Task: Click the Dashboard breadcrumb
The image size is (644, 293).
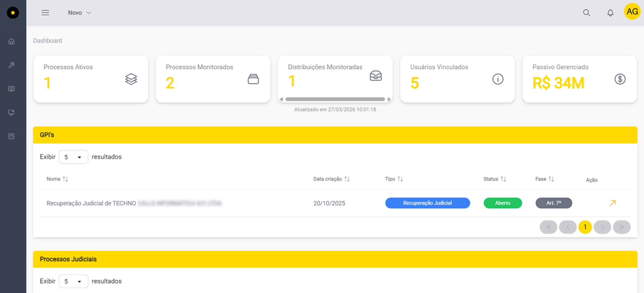Action: pos(47,41)
